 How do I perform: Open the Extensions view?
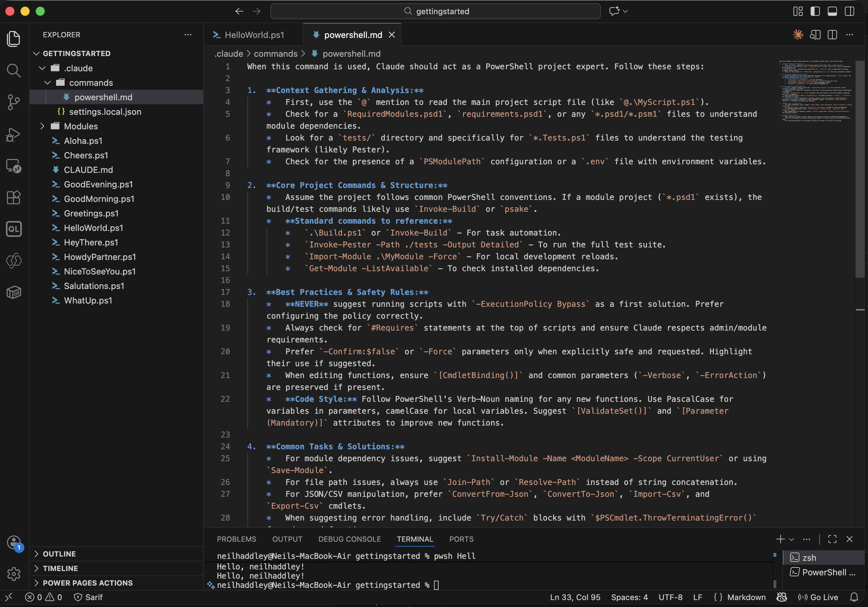pos(14,197)
